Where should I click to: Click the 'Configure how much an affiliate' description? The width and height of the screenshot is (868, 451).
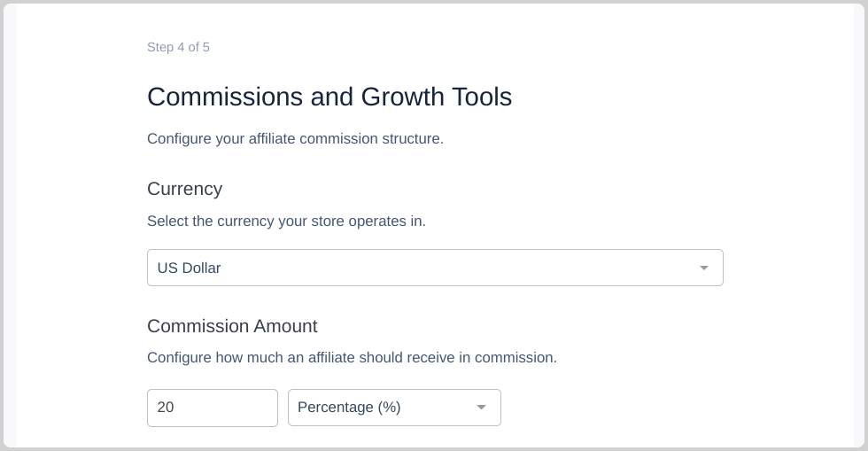point(353,357)
